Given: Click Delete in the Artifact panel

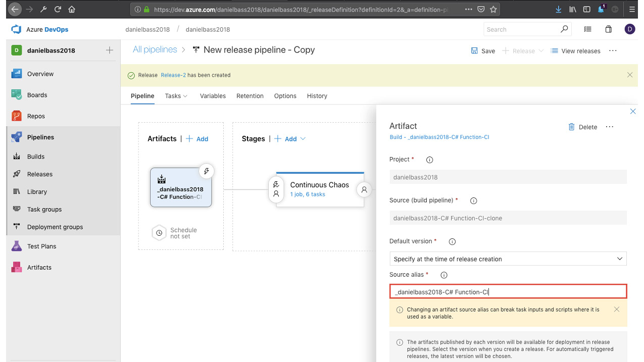Looking at the screenshot, I should [582, 127].
